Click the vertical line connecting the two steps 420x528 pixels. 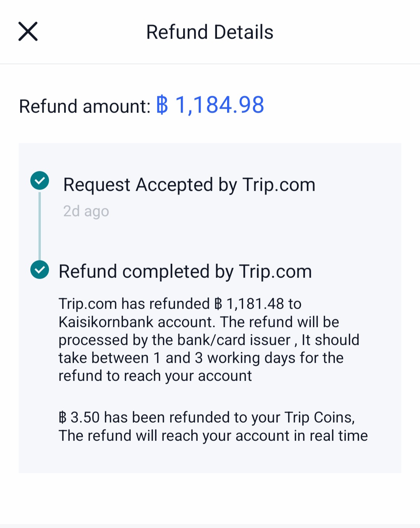[x=40, y=226]
